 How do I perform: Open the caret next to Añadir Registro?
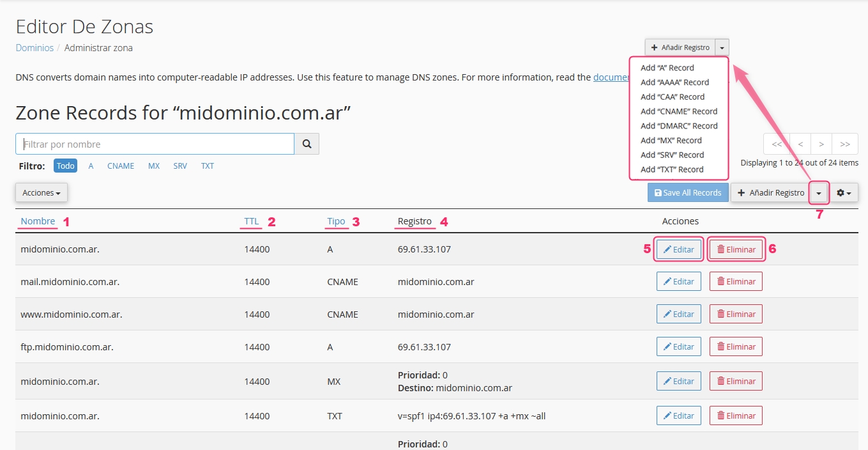click(x=819, y=192)
